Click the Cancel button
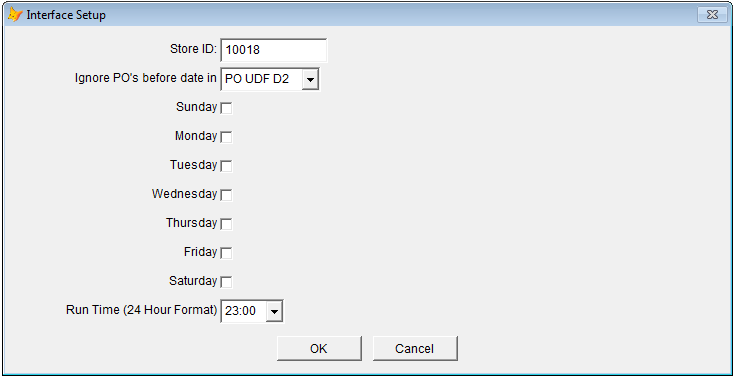This screenshot has width=734, height=377. 415,348
